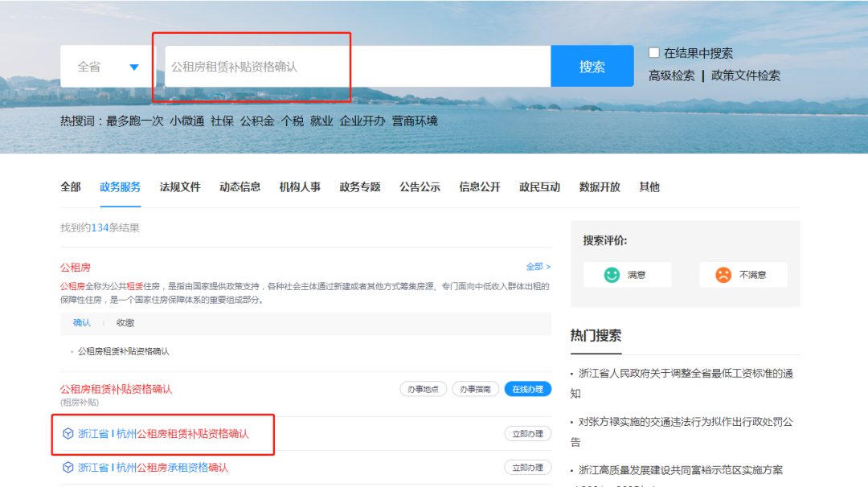Open the 政策文件检索 link
This screenshot has height=487, width=868.
746,76
